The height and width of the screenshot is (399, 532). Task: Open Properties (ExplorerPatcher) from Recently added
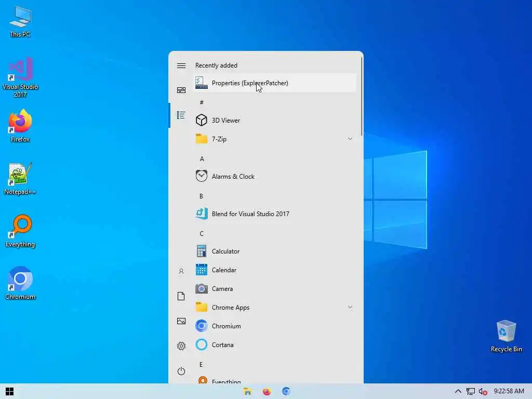point(275,83)
